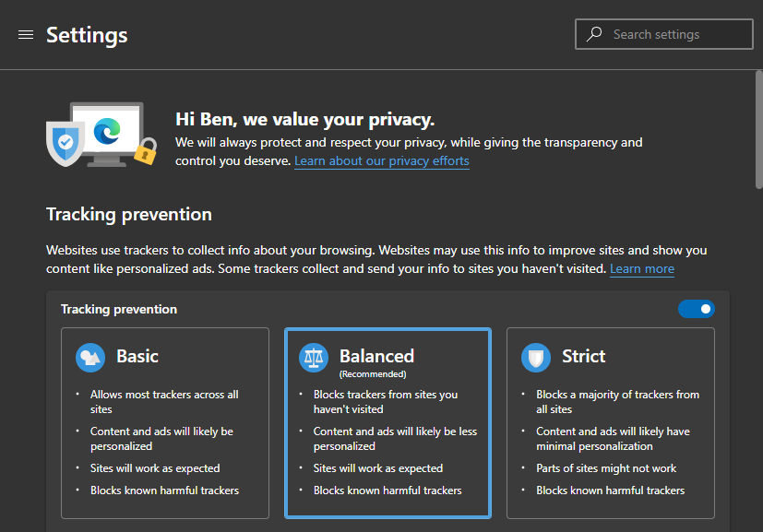Click the vertical scrollbar thumb
This screenshot has width=763, height=532.
(x=759, y=130)
